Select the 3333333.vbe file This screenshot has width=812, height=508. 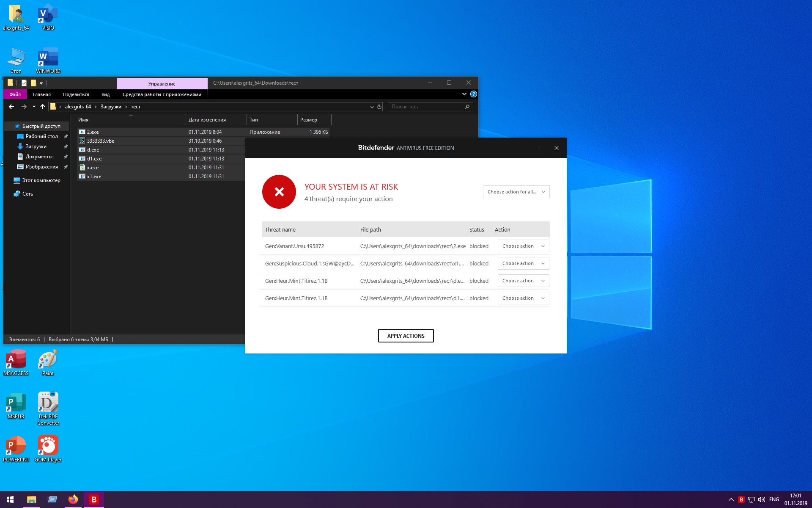[x=101, y=141]
